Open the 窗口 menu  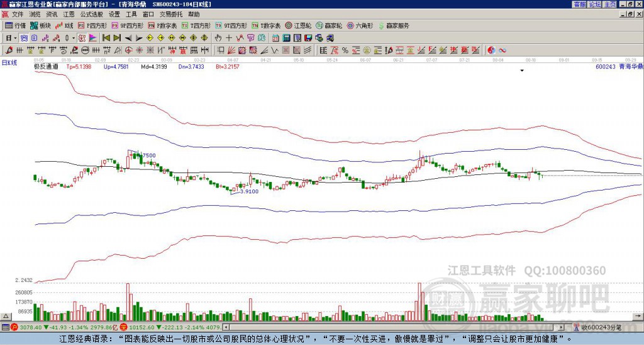click(148, 14)
